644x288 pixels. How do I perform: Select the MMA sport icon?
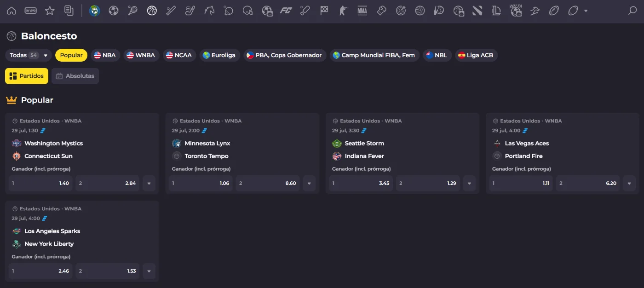tap(362, 11)
